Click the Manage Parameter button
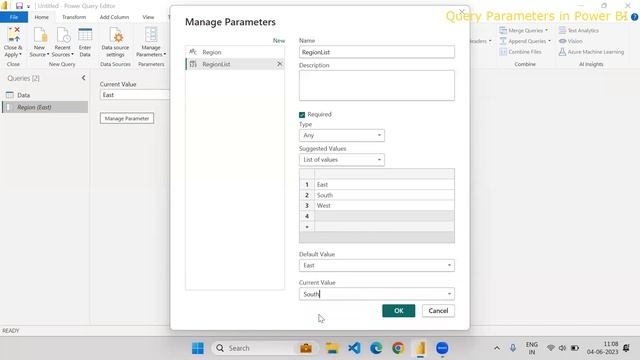Image resolution: width=640 pixels, height=360 pixels. (x=127, y=118)
